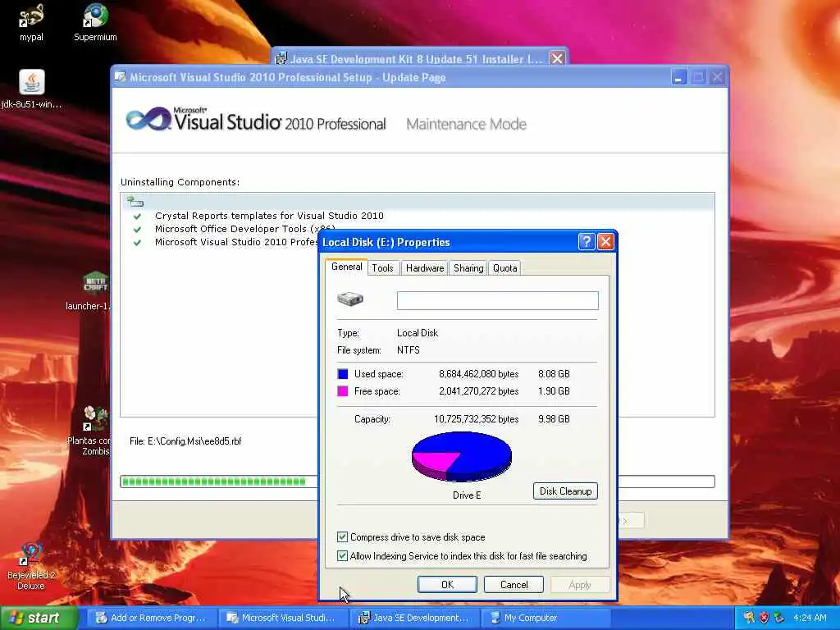Image resolution: width=840 pixels, height=630 pixels.
Task: Click the OK button
Action: pyautogui.click(x=447, y=584)
